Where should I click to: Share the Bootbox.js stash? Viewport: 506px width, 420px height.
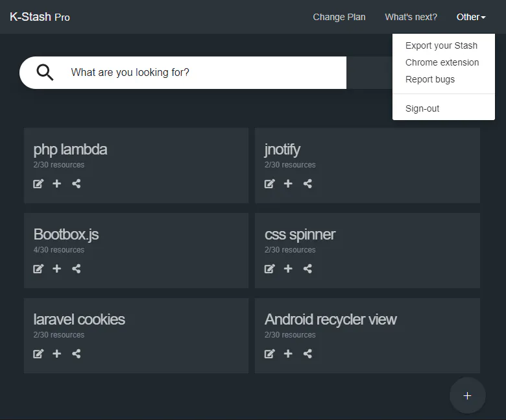tap(77, 269)
